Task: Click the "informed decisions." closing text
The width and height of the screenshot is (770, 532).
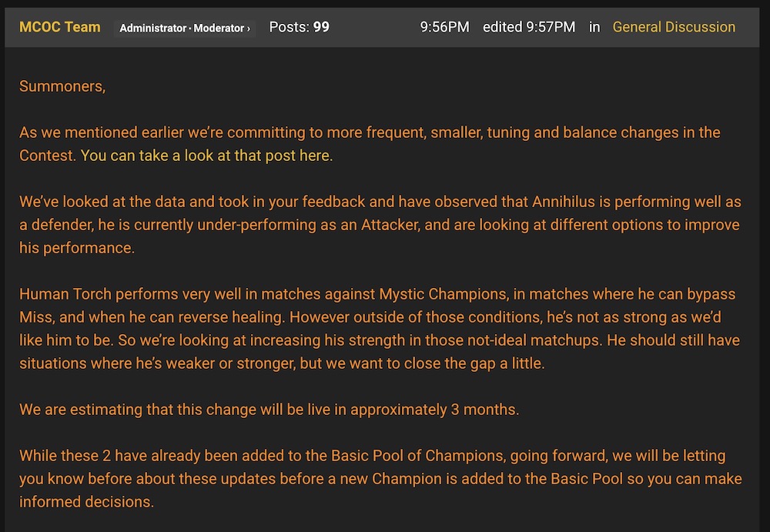Action: click(86, 502)
